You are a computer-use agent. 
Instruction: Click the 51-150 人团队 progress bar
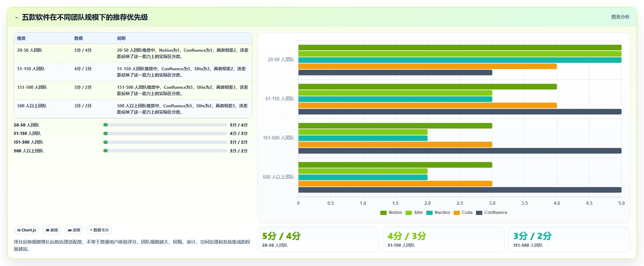(x=165, y=134)
